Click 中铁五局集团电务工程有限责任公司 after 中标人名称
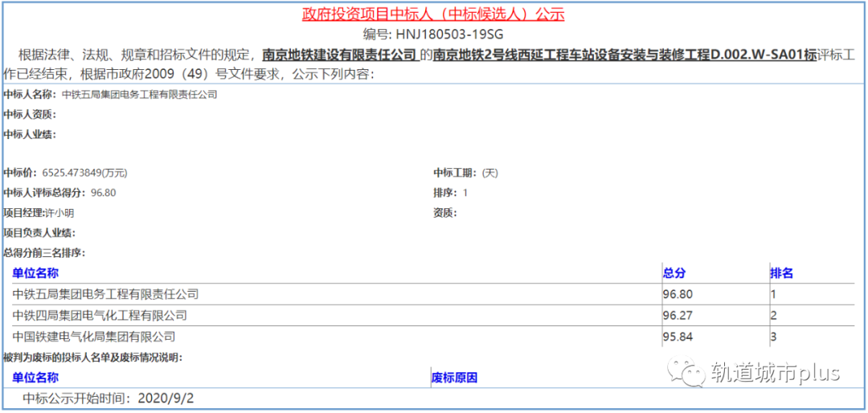 pyautogui.click(x=140, y=95)
